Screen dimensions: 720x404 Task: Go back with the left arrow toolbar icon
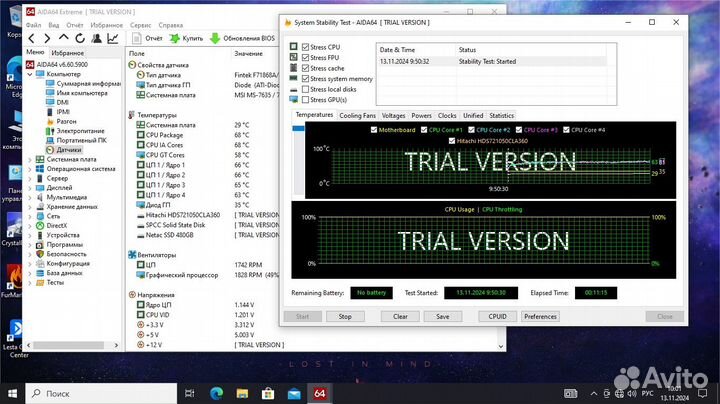coord(31,39)
